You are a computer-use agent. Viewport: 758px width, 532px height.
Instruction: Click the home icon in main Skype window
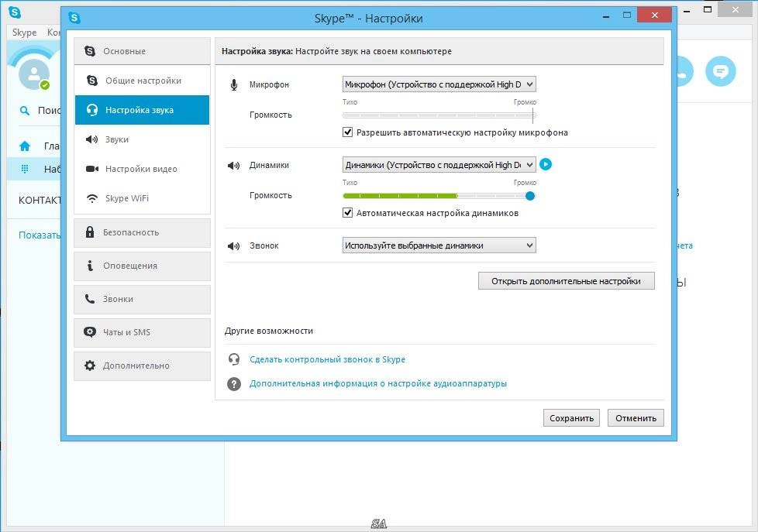pos(25,146)
